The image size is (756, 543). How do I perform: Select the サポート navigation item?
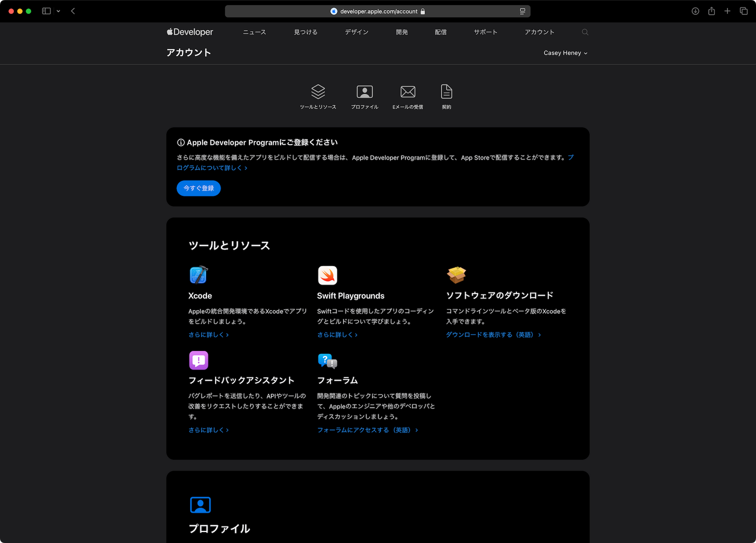click(486, 32)
